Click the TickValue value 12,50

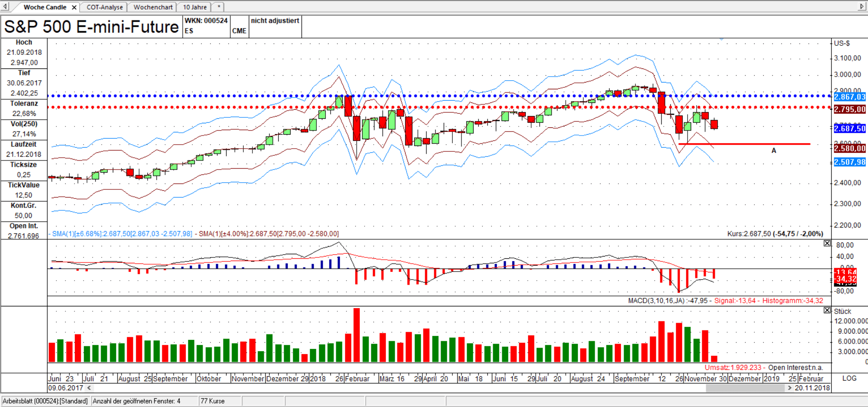[x=24, y=195]
